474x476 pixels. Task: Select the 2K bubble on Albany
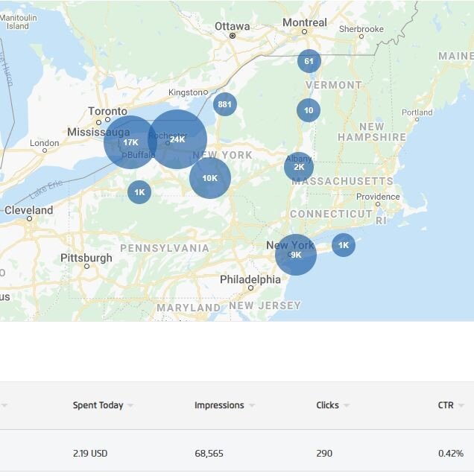coord(299,167)
